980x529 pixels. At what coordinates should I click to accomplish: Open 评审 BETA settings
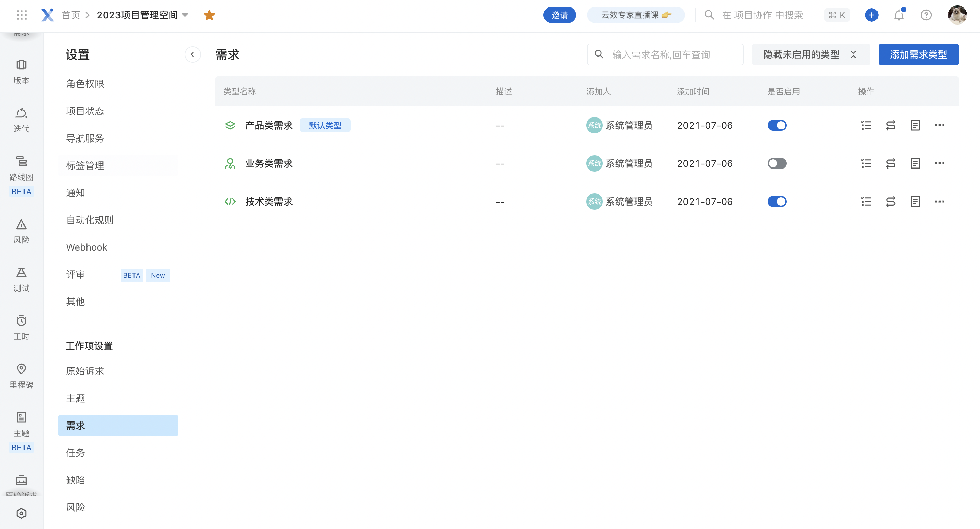click(x=118, y=275)
